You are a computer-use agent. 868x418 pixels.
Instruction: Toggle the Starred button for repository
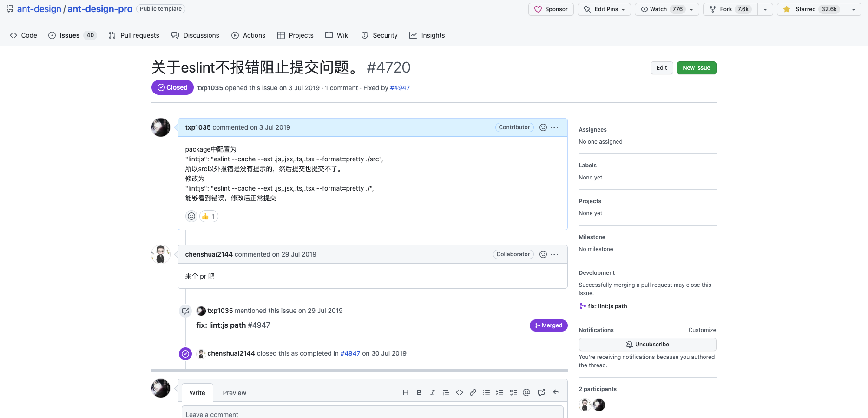[811, 9]
